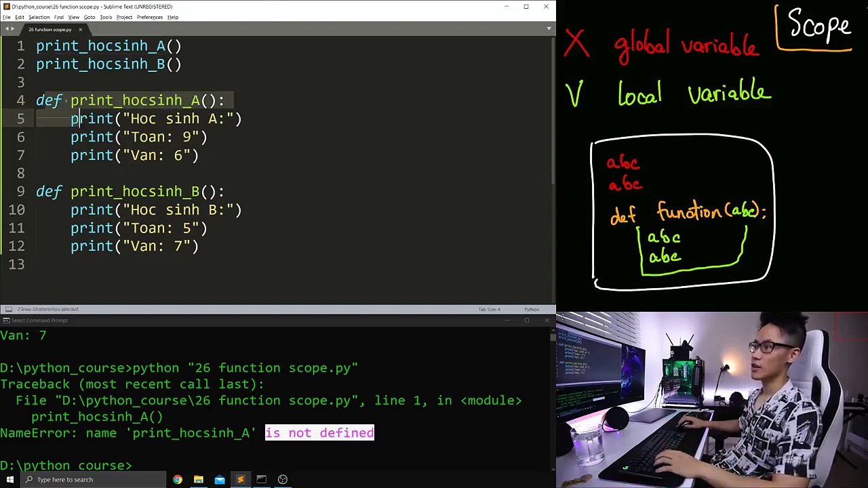Click the webcam video thumbnail

pyautogui.click(x=712, y=400)
